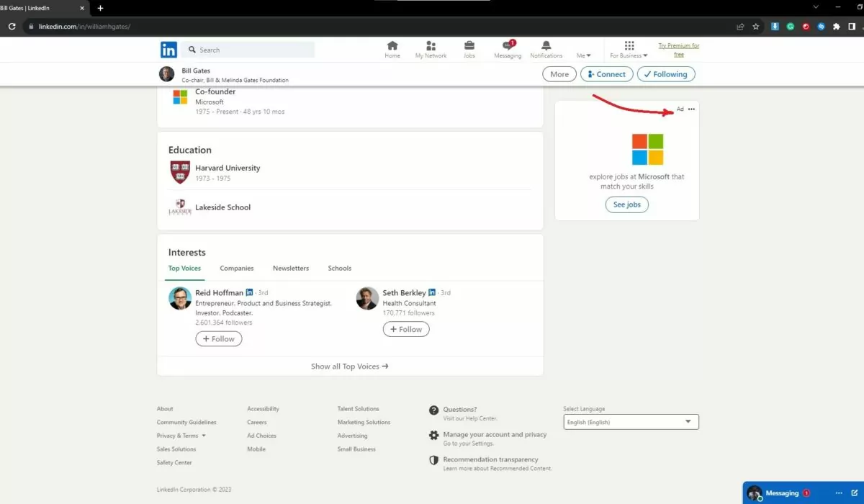Click the Microsoft logo in ad
This screenshot has height=504, width=864.
click(x=647, y=149)
